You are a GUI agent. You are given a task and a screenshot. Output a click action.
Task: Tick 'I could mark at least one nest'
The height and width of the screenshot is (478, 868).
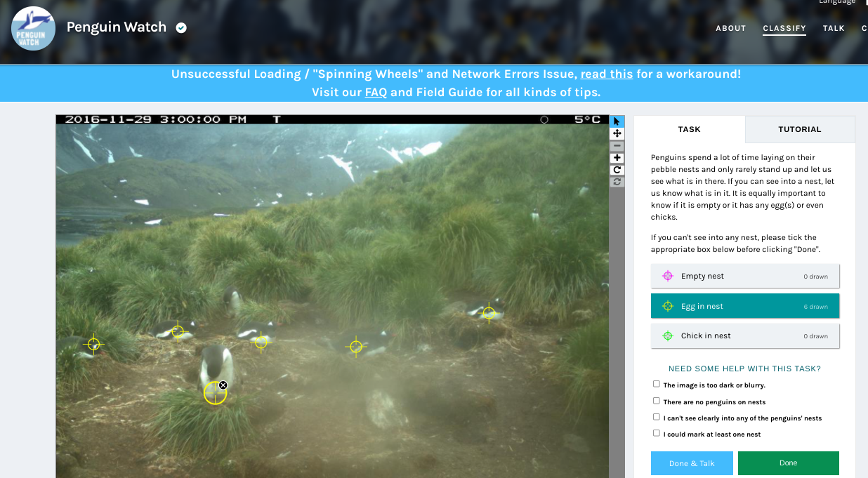657,433
